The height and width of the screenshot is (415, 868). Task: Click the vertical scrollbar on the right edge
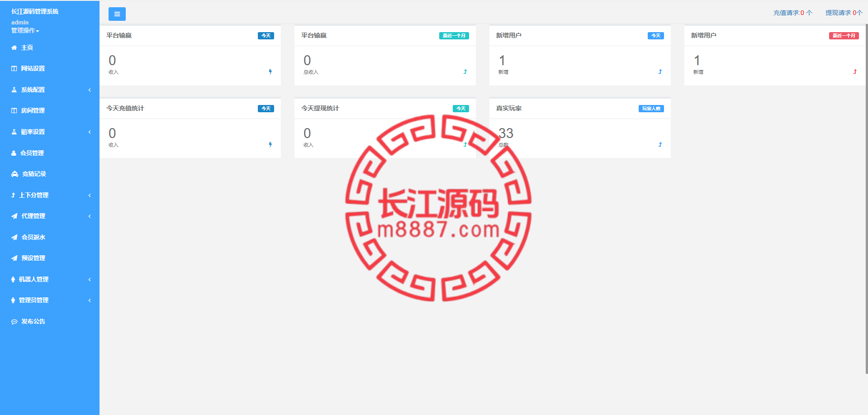(866, 199)
